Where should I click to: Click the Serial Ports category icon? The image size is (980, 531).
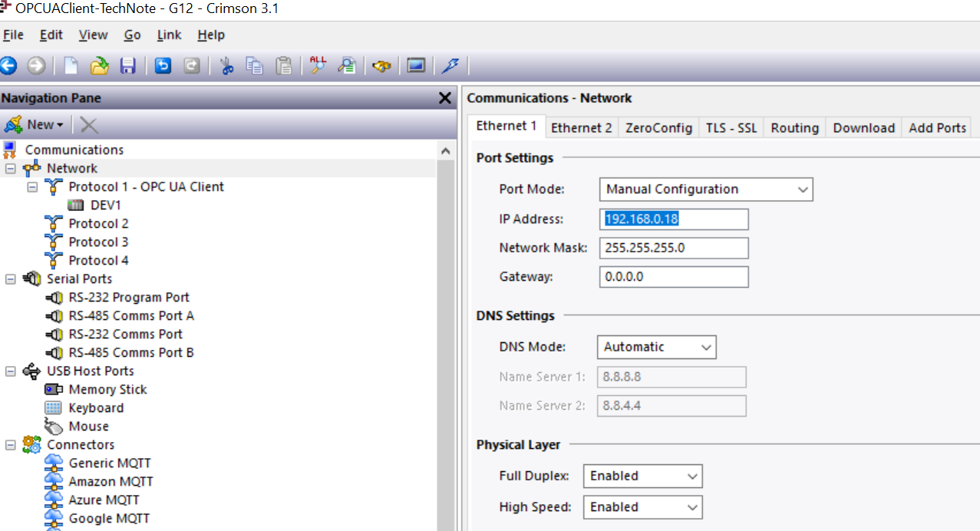click(x=31, y=279)
